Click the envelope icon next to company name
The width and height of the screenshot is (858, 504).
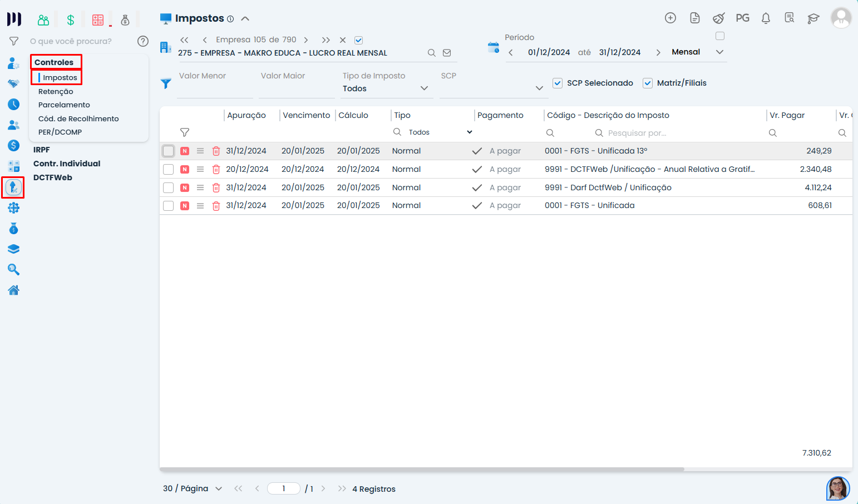pyautogui.click(x=447, y=53)
